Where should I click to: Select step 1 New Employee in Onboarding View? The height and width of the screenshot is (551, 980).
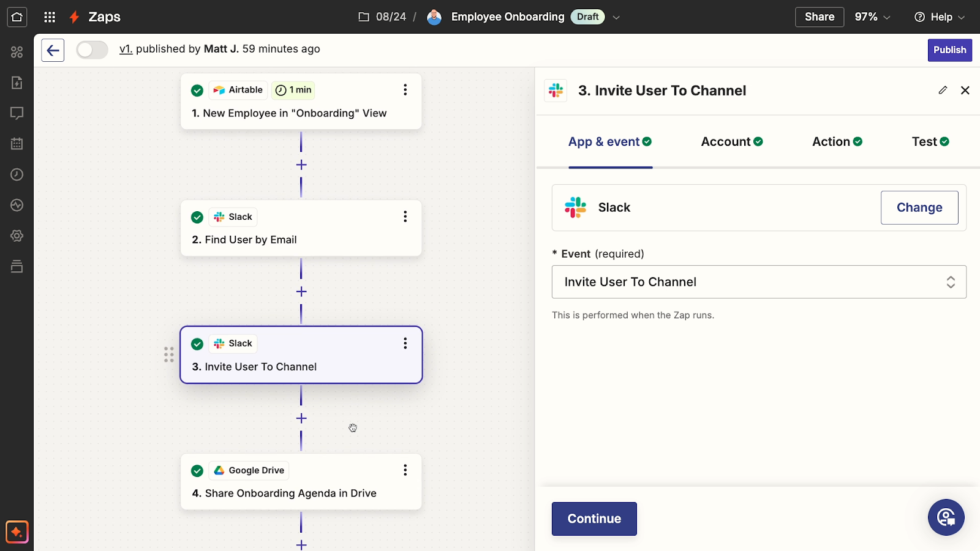coord(301,102)
